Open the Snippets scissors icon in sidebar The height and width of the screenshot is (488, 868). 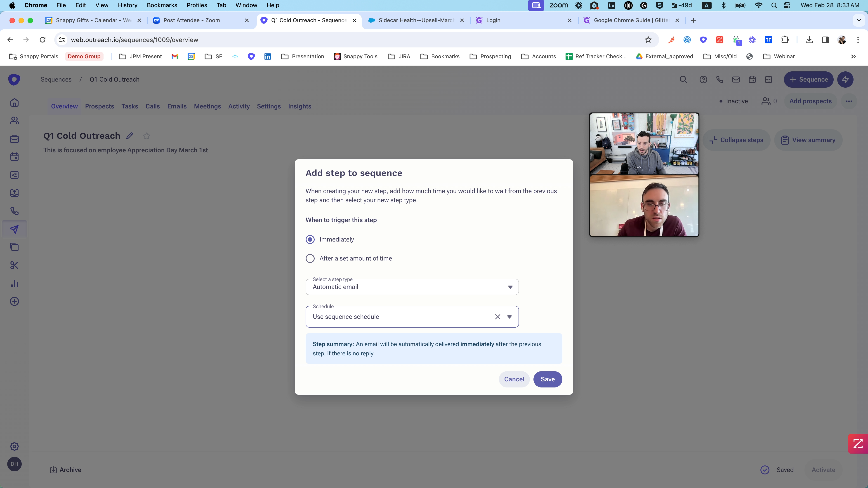[x=14, y=265]
